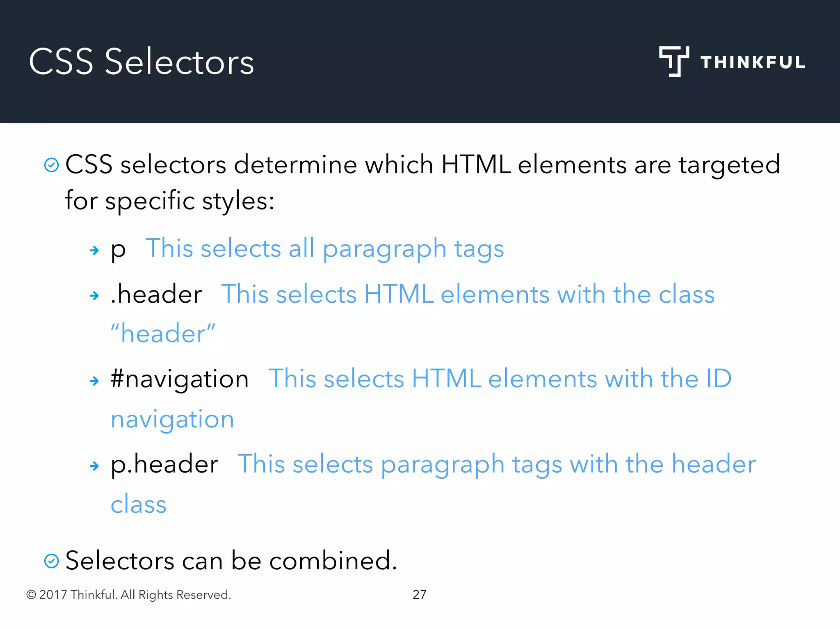The image size is (840, 630).
Task: Click the arrow bullet before p selector
Action: click(94, 250)
